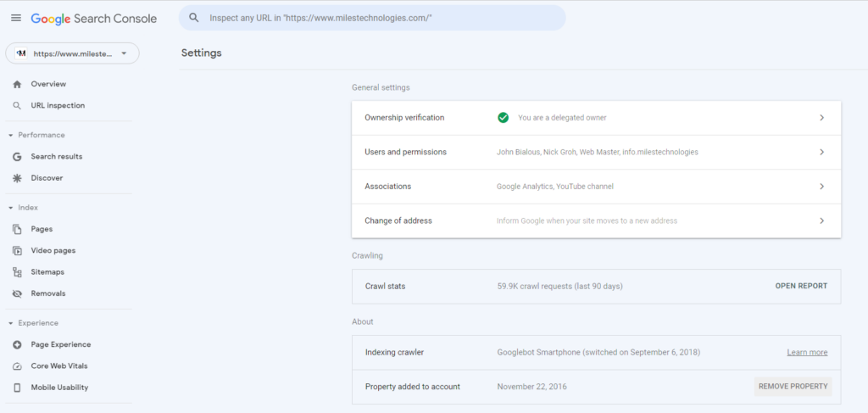Click the Removals crossed-eye icon
This screenshot has width=868, height=413.
tap(17, 293)
